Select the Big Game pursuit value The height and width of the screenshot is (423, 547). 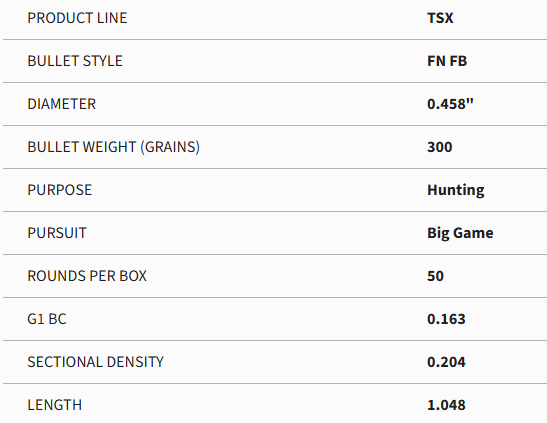(x=460, y=233)
